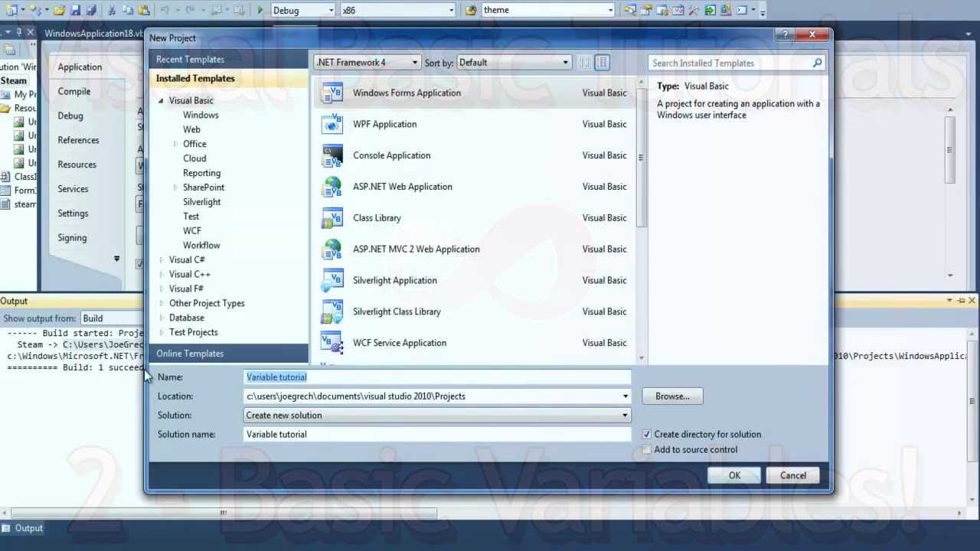Click the Redo toolbar icon
This screenshot has width=980, height=551.
tap(190, 10)
